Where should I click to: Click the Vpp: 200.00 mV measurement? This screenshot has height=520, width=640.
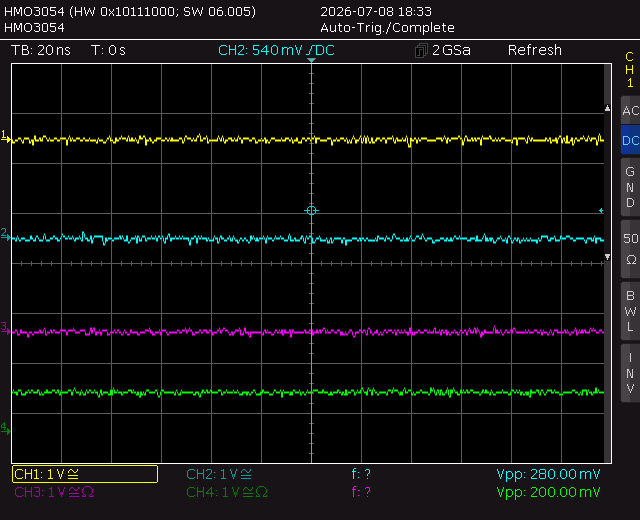[x=548, y=492]
